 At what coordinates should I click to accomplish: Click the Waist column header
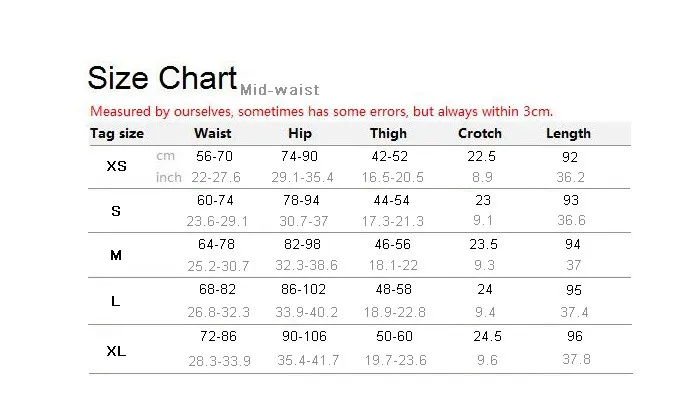coord(213,133)
